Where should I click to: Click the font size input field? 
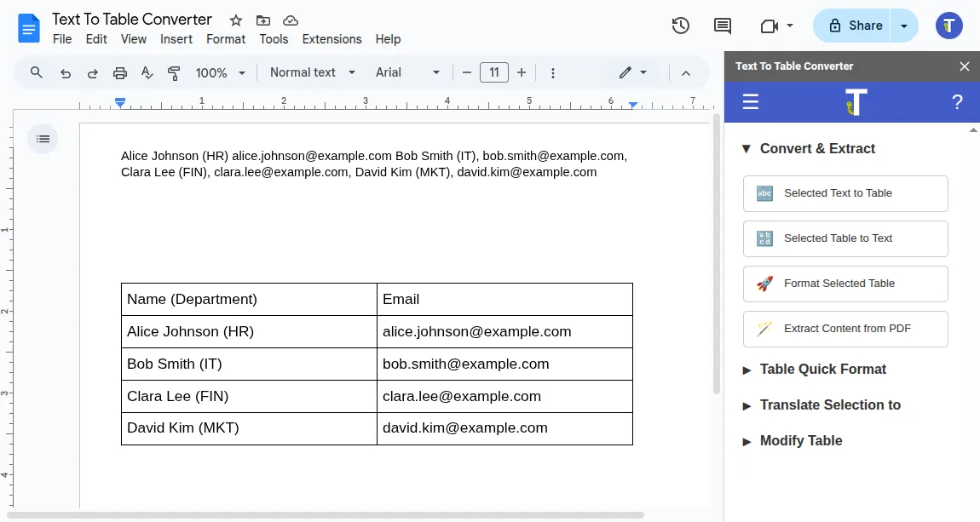click(494, 73)
